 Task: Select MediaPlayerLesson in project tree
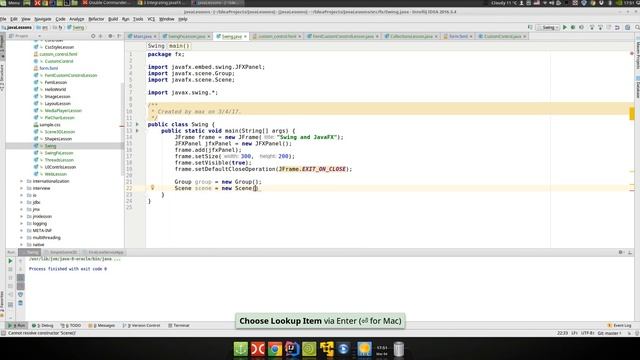[63, 111]
